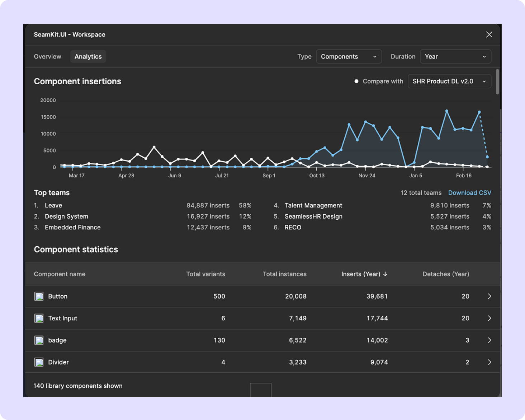Expand the badge row chevron
The height and width of the screenshot is (420, 525).
click(489, 340)
